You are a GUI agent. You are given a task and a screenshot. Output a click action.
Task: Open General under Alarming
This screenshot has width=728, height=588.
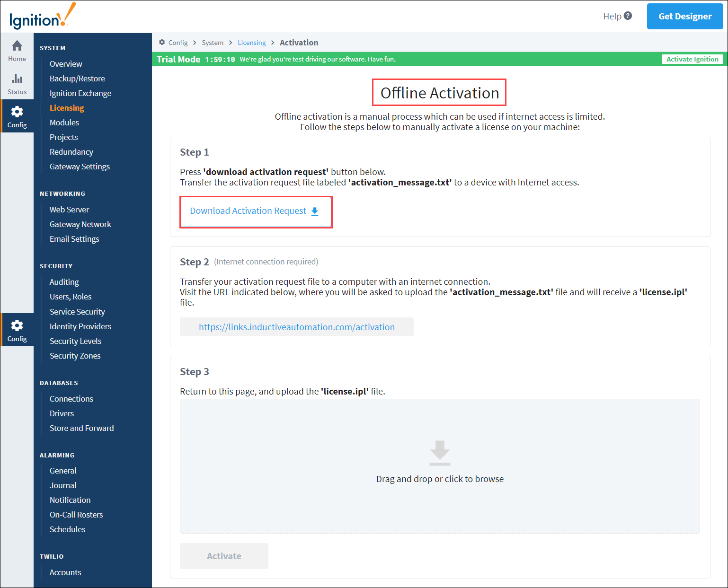(x=63, y=471)
